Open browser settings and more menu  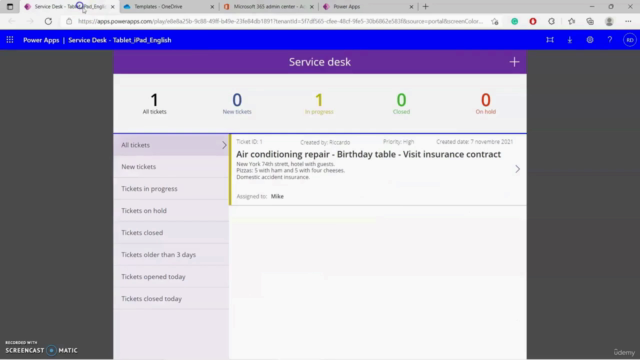628,21
